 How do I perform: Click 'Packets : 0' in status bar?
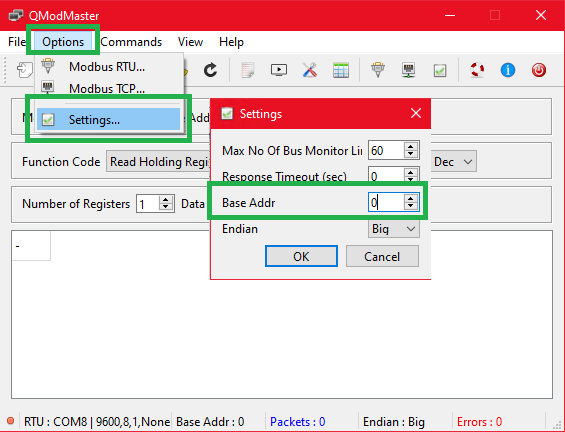click(298, 421)
